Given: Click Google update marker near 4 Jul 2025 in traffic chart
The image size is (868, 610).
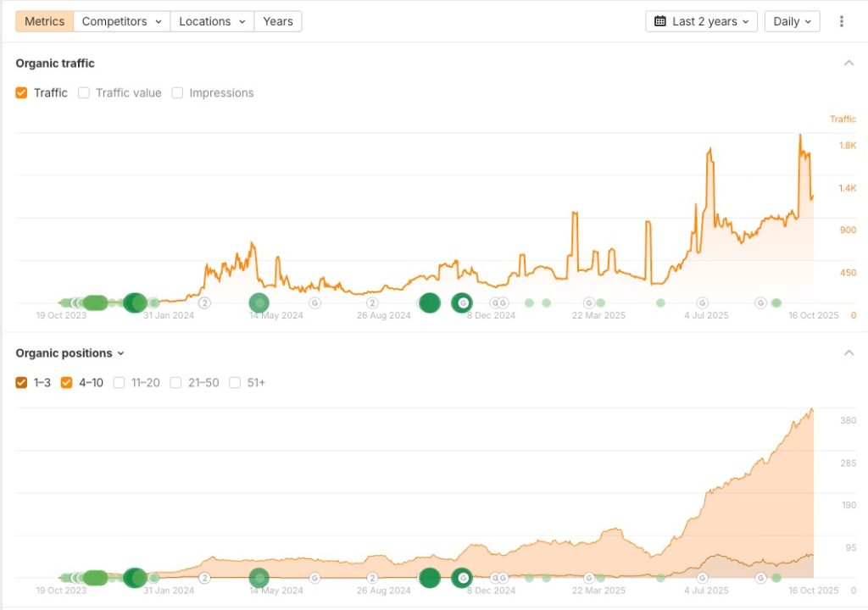Looking at the screenshot, I should tap(702, 302).
